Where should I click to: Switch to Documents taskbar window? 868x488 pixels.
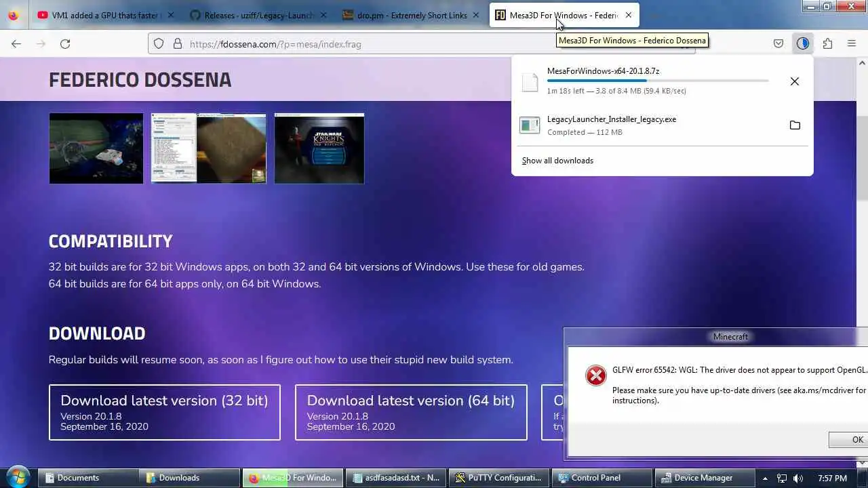(87, 478)
